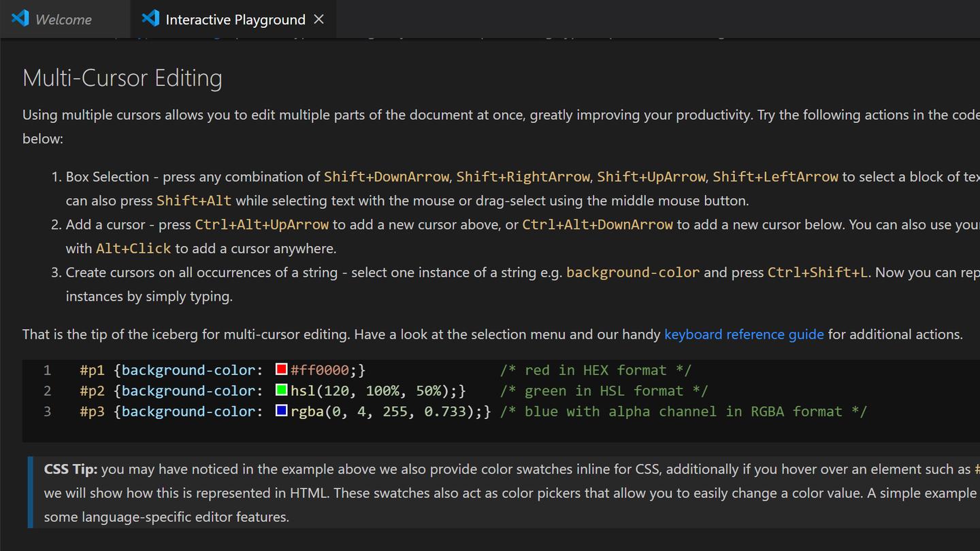Open the red #ff0000 color swatch
This screenshot has height=551, width=980.
click(282, 369)
